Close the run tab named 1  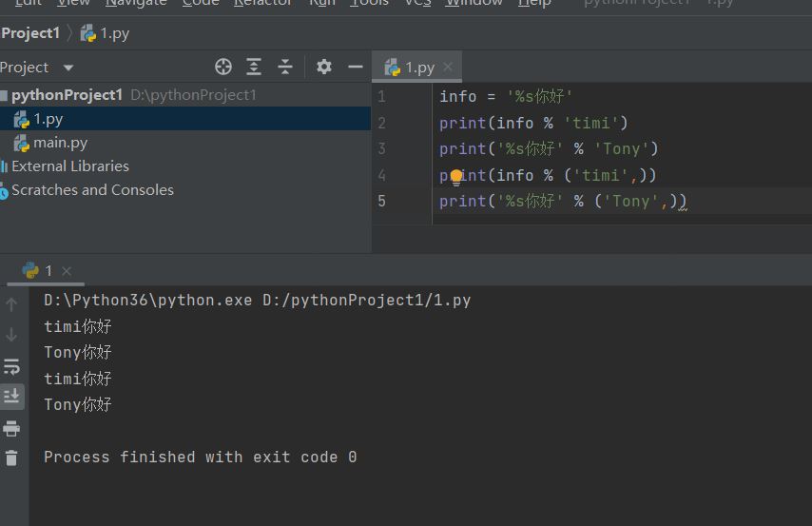(x=67, y=270)
